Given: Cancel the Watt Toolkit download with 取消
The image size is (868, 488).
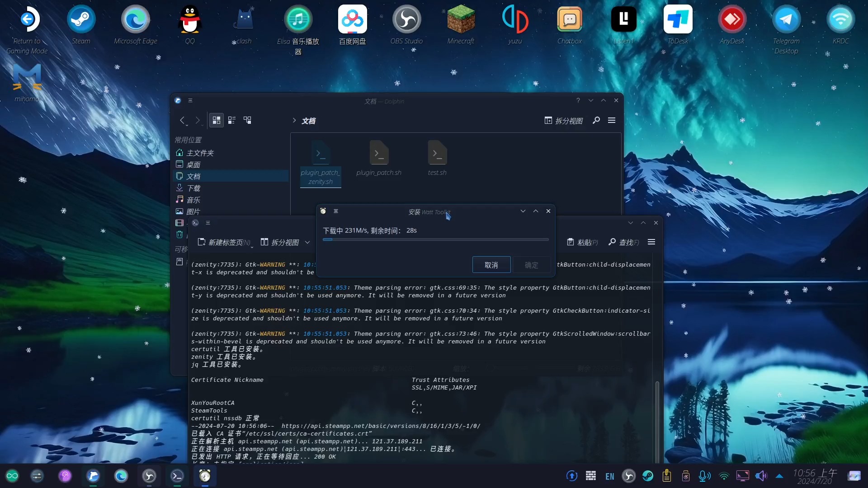Looking at the screenshot, I should 491,265.
